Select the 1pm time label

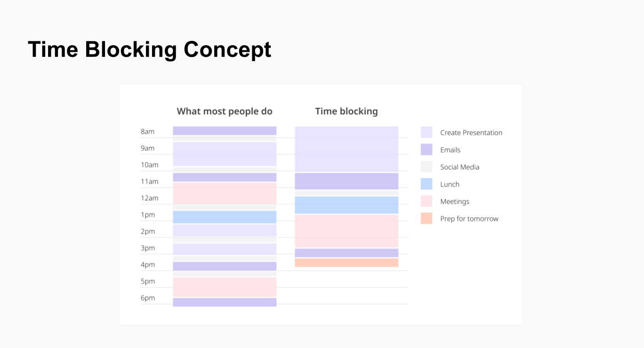pos(147,215)
